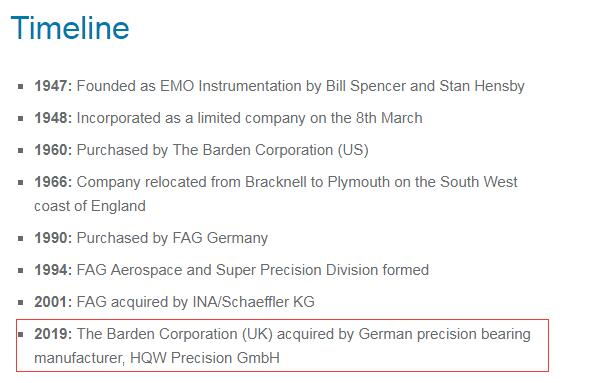Select the bold 1947 year label

click(x=53, y=86)
